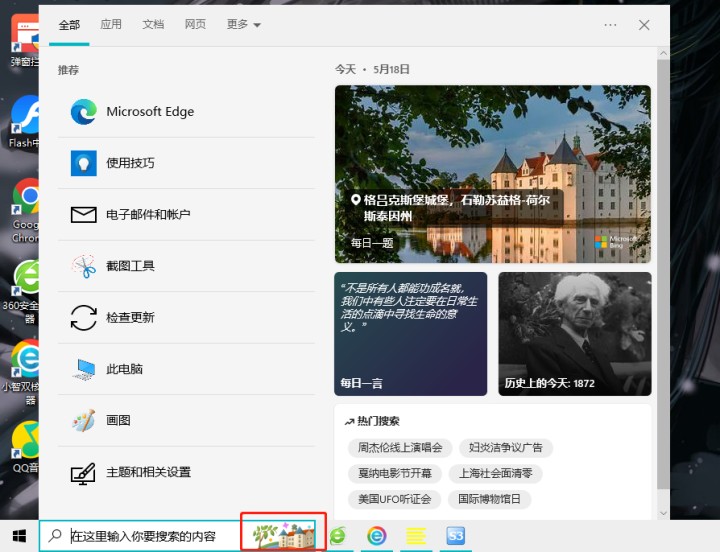This screenshot has width=720, height=552.
Task: Open Microsoft Edge from recommended list
Action: (149, 112)
